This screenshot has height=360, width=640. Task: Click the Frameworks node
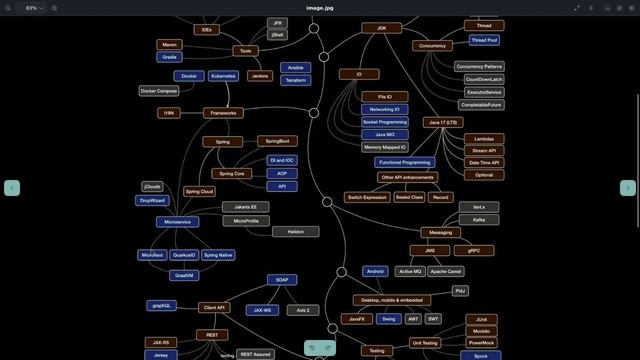click(x=223, y=113)
